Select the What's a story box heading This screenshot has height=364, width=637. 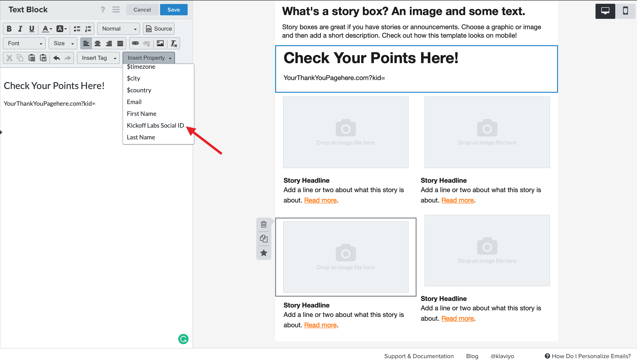(403, 11)
